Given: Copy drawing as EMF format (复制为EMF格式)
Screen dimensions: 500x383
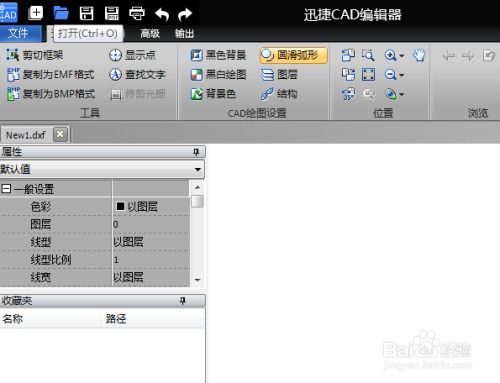Looking at the screenshot, I should pos(51,75).
